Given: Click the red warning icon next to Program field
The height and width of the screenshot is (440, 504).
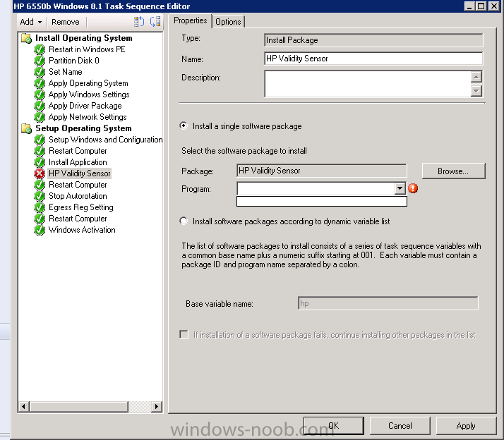Looking at the screenshot, I should [x=414, y=188].
